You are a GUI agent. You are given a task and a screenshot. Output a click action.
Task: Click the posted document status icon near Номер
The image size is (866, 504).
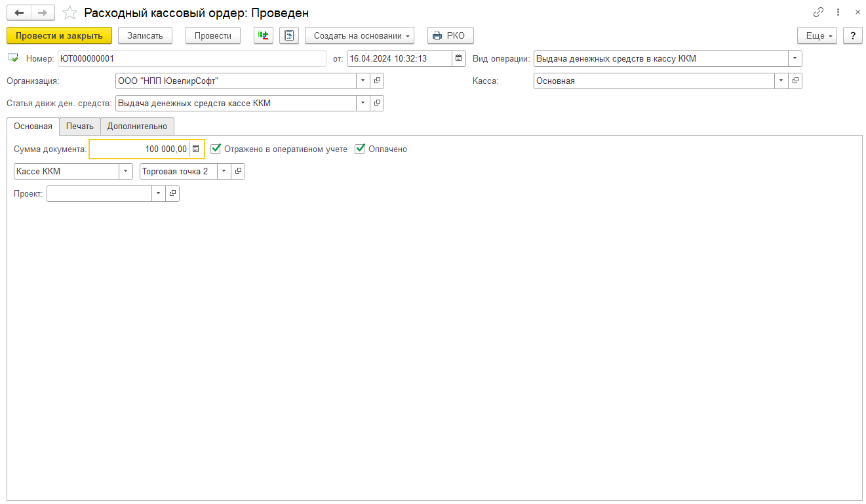[x=13, y=58]
